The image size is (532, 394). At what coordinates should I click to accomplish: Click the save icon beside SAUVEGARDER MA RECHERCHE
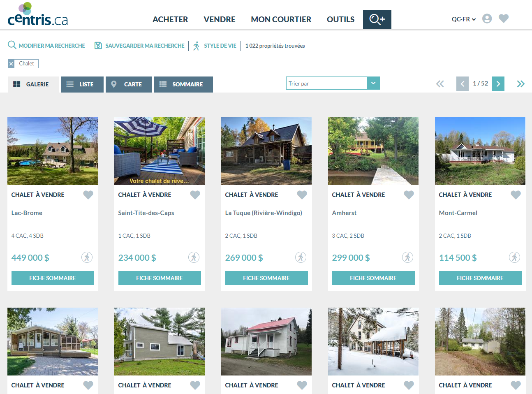point(98,45)
